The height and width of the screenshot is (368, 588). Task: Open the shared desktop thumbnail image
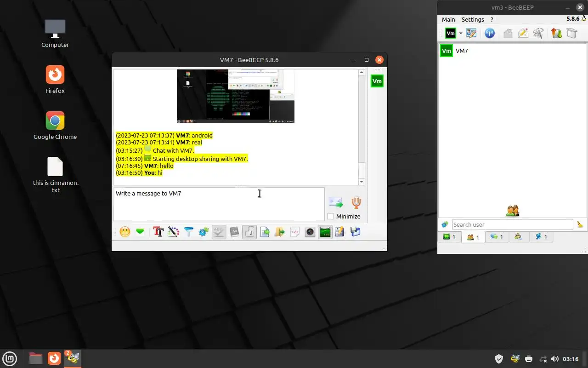[x=236, y=96]
